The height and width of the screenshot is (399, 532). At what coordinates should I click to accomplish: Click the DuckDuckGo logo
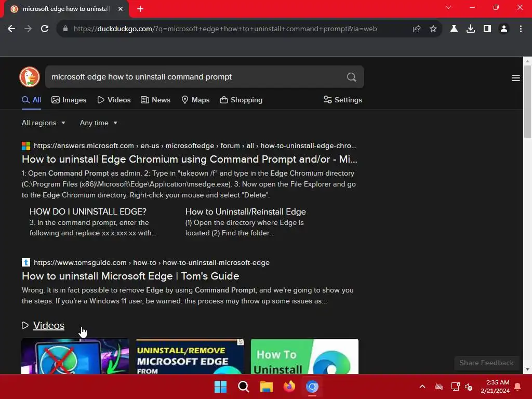[30, 77]
